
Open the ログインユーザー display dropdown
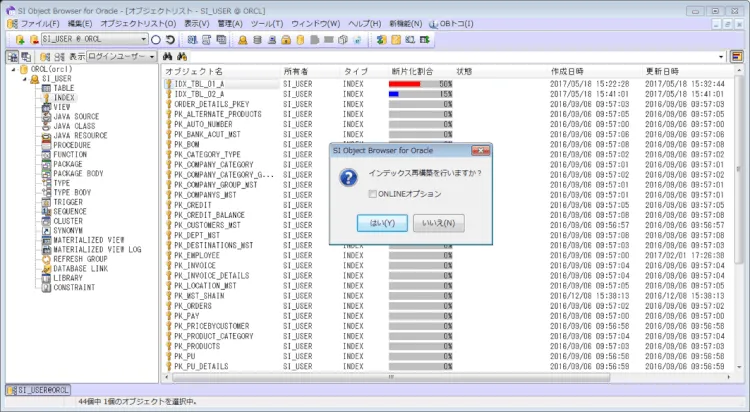pyautogui.click(x=152, y=56)
